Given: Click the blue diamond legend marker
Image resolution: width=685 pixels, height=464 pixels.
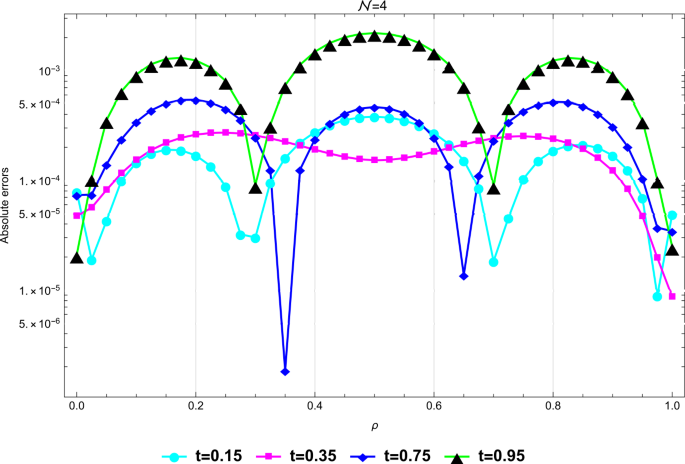Looking at the screenshot, I should (364, 457).
